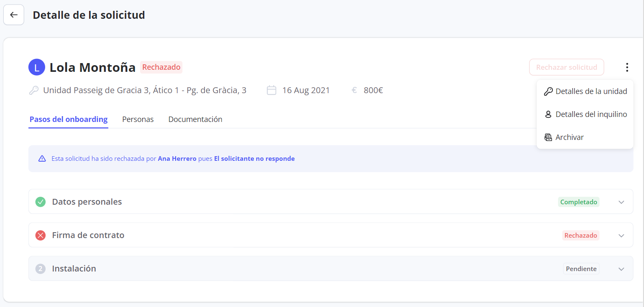The height and width of the screenshot is (307, 644).
Task: Expand the Firma de contrato chevron
Action: point(621,236)
